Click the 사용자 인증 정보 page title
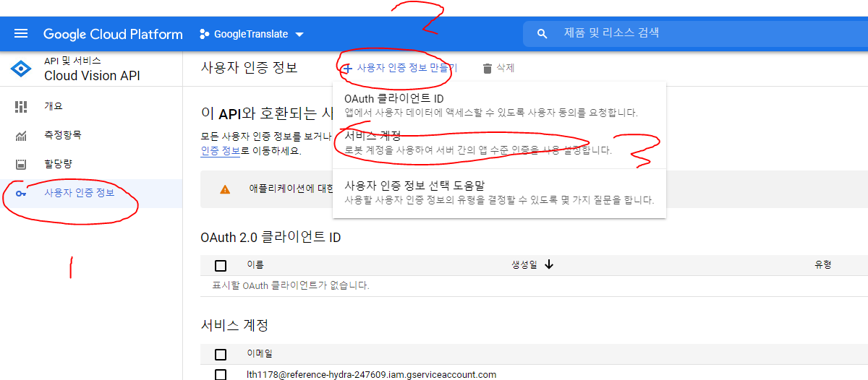 tap(249, 68)
